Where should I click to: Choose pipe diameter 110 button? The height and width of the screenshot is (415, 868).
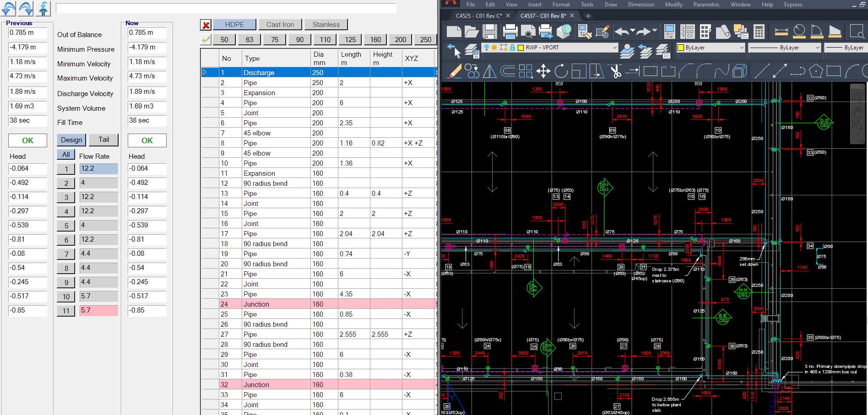click(325, 39)
